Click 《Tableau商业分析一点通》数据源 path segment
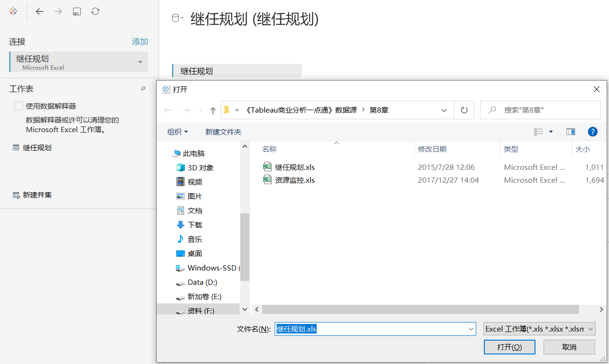The width and height of the screenshot is (609, 364). (301, 110)
